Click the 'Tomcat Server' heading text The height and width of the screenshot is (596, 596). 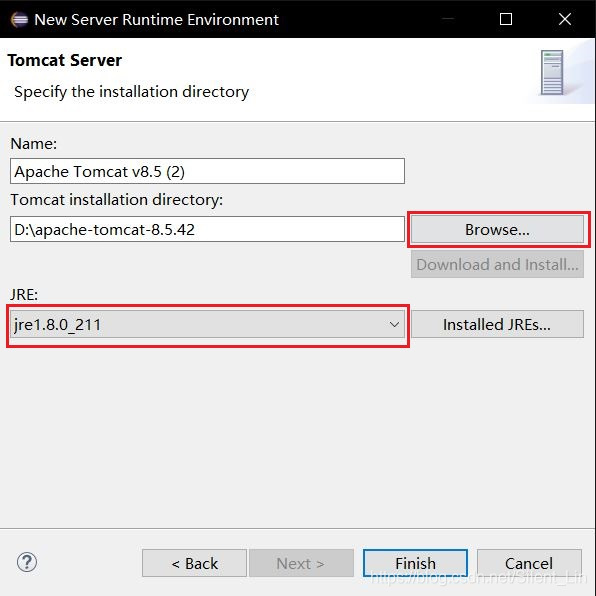click(65, 60)
